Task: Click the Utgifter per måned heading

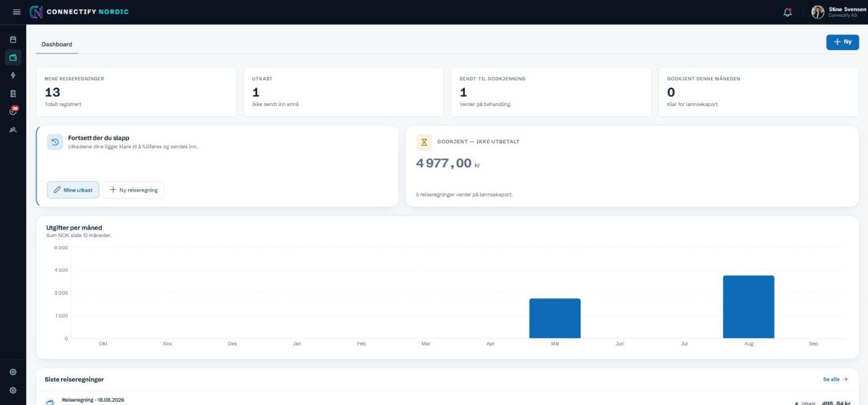Action: click(x=74, y=228)
